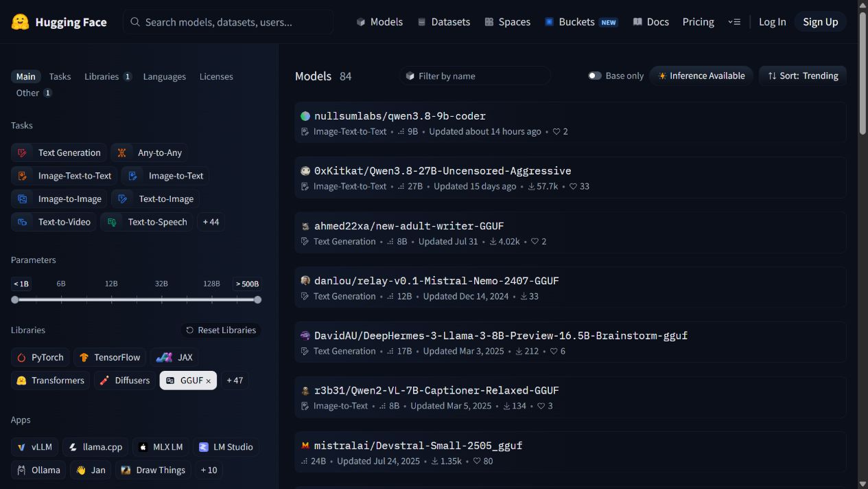Switch to the Tasks filter tab
Image resolution: width=868 pixels, height=489 pixels.
60,76
